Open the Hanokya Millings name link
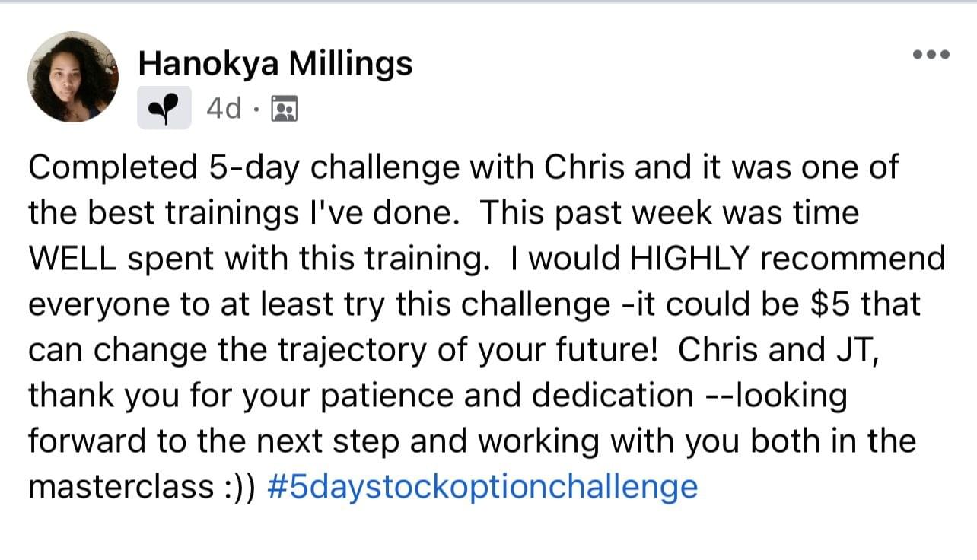Viewport: 977px width, 560px height. click(x=275, y=64)
